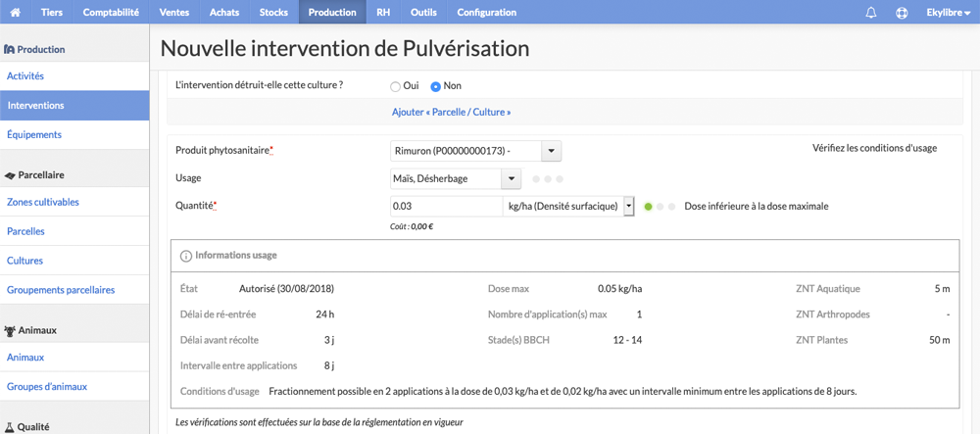Click the Dose max value 0.05 kg/ha
This screenshot has height=434, width=980.
pyautogui.click(x=620, y=289)
